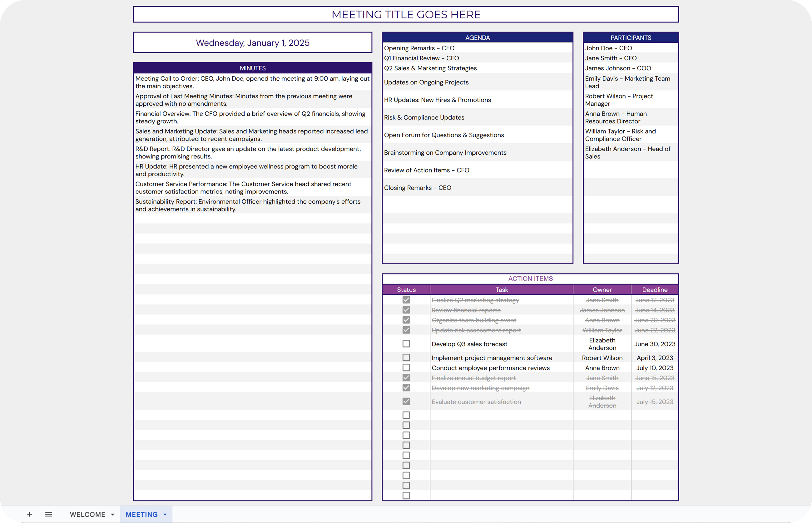The width and height of the screenshot is (812, 523).
Task: Uncheck the Finalize Q2 marketing strategy checkbox
Action: [x=406, y=300]
